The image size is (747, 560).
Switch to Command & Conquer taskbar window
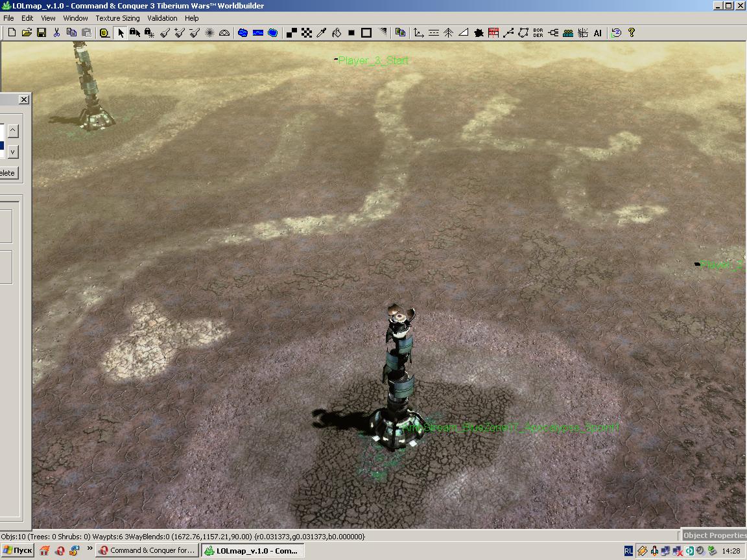147,550
